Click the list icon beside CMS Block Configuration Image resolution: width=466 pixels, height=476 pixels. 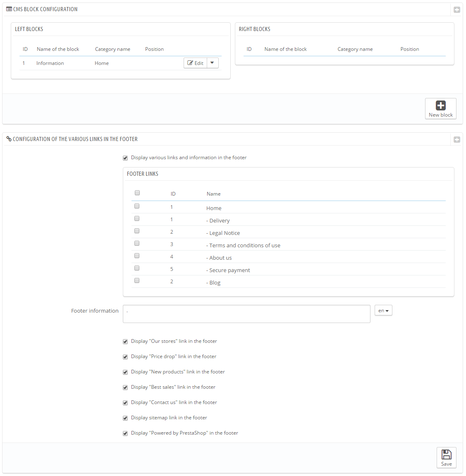click(x=9, y=9)
